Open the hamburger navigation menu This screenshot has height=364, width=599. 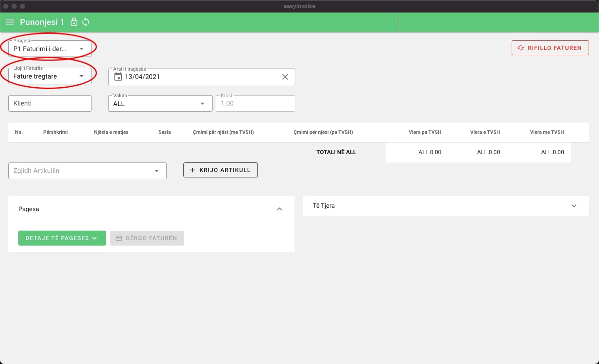pyautogui.click(x=10, y=22)
